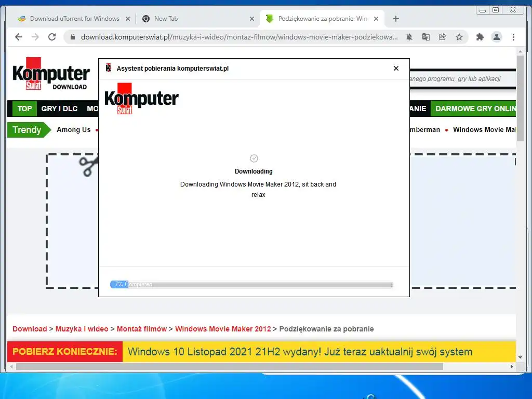Open Windows 10 Listopad 2021 news link
Viewport: 532px width, 399px height.
[300, 352]
